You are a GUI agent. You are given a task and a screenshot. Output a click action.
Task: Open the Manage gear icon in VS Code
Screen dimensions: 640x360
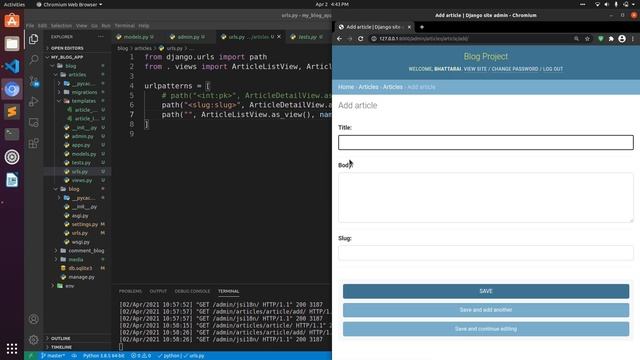pyautogui.click(x=34, y=340)
